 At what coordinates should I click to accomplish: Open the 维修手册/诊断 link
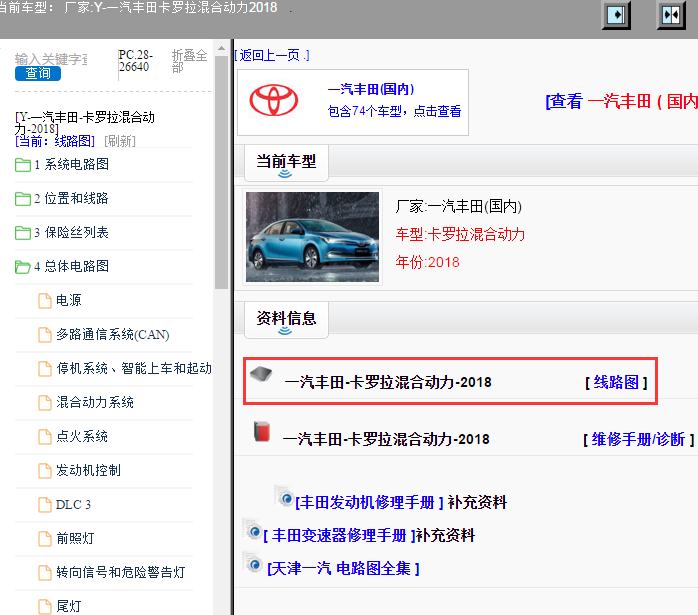coord(638,440)
